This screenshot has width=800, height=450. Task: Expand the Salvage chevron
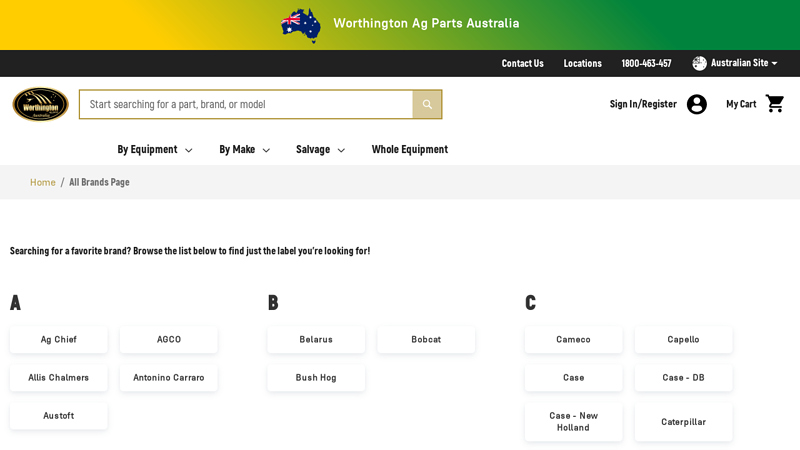click(341, 150)
